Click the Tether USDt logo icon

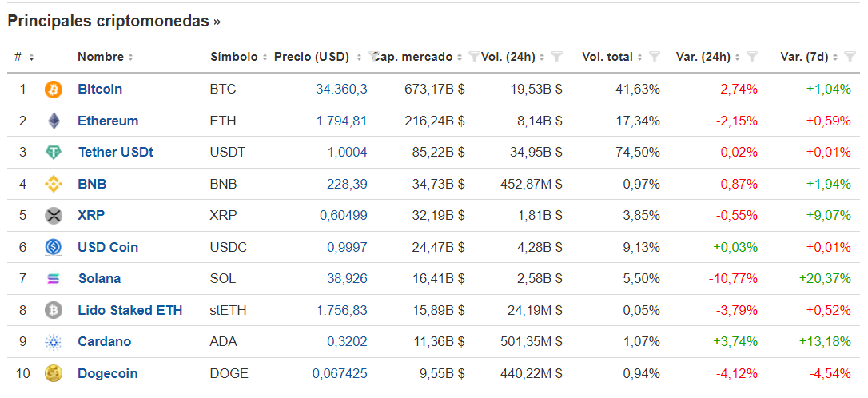click(54, 152)
